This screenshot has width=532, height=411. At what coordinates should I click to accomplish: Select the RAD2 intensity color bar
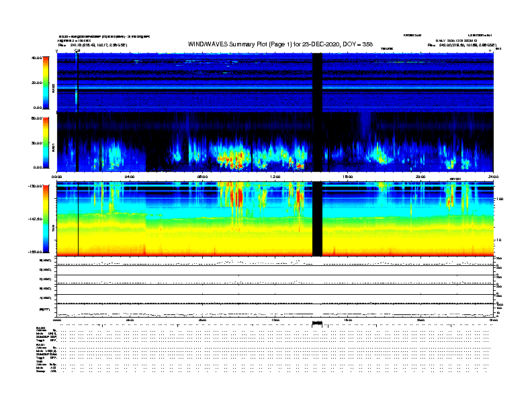46,83
